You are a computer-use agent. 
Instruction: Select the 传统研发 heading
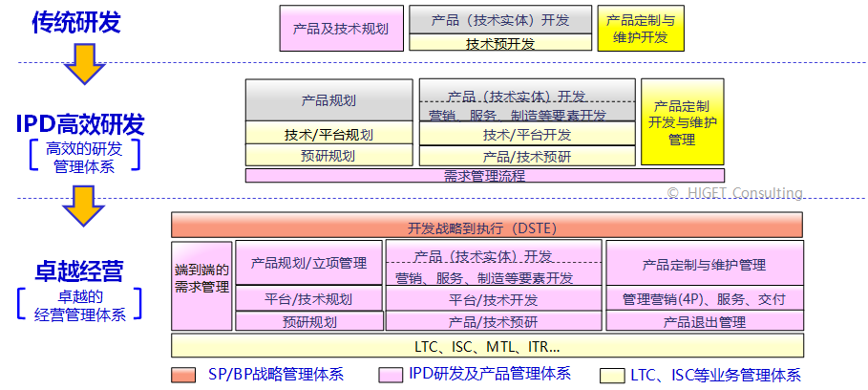click(x=76, y=23)
